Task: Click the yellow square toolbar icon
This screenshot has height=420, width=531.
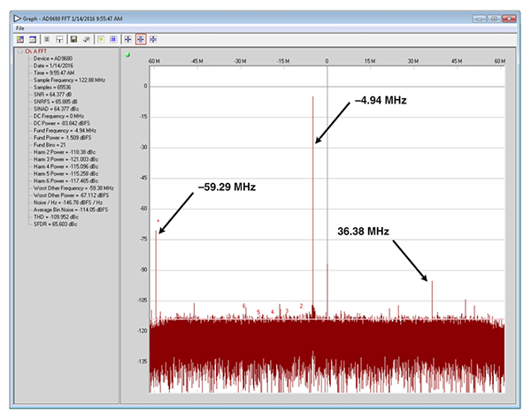Action: [x=101, y=39]
